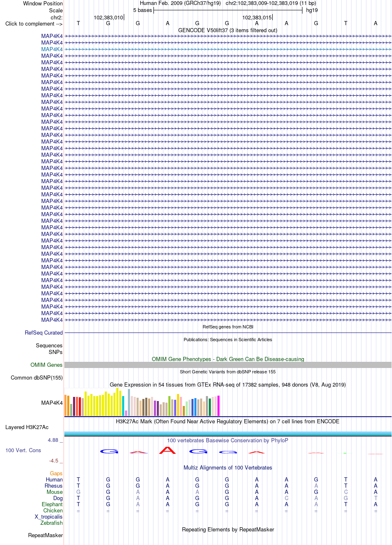Click the 'Sequences SNPs' track label
This screenshot has height=545, width=392.
[x=49, y=349]
